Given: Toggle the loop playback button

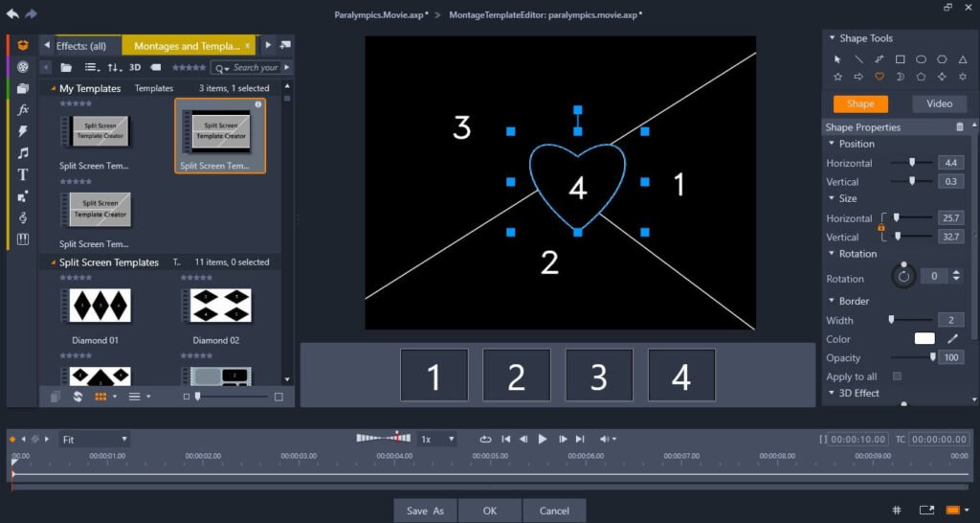Looking at the screenshot, I should coord(485,439).
